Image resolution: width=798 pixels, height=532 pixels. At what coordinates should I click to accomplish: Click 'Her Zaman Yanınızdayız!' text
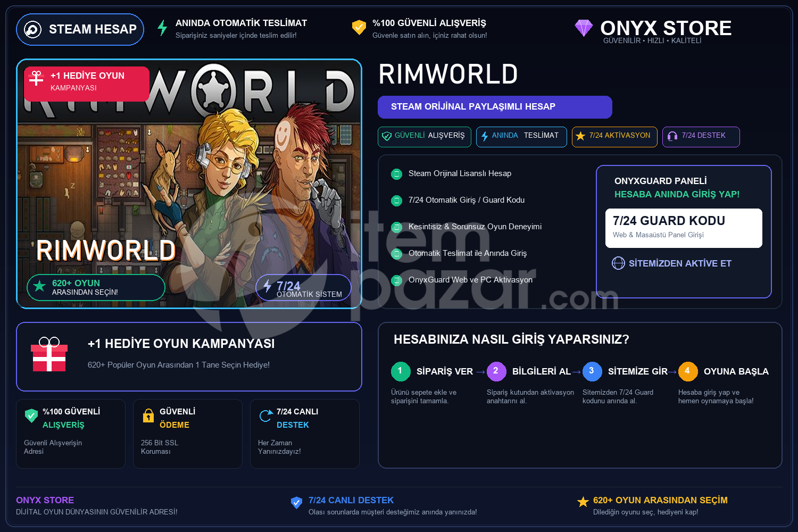(x=279, y=447)
